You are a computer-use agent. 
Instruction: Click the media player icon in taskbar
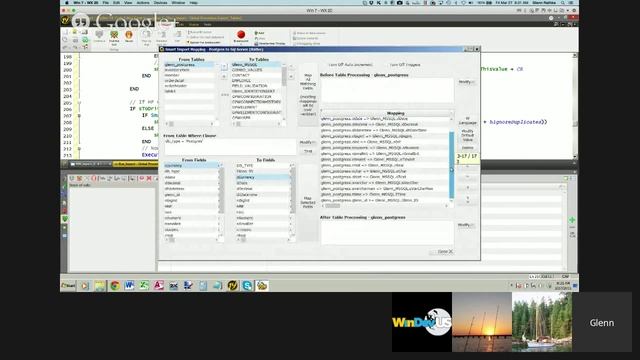[84, 285]
